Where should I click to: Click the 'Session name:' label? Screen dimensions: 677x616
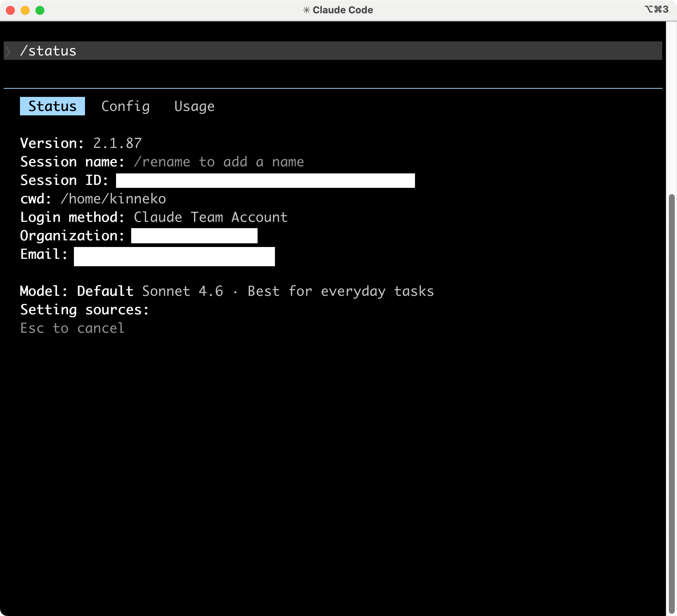point(72,162)
